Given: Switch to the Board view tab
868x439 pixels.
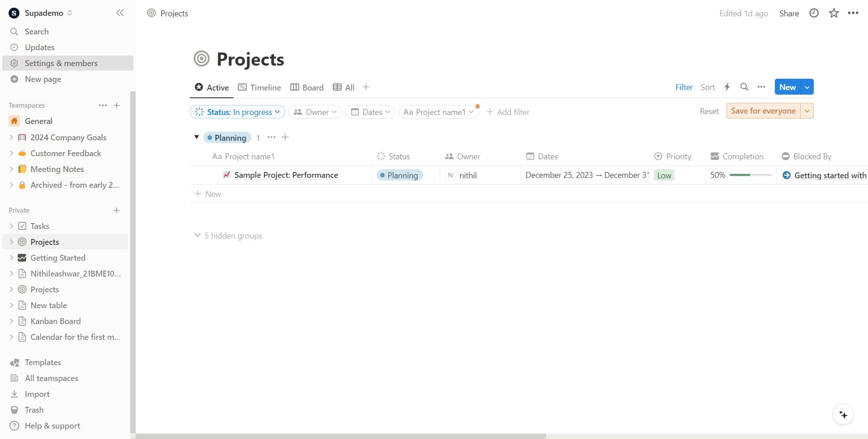Looking at the screenshot, I should point(307,87).
